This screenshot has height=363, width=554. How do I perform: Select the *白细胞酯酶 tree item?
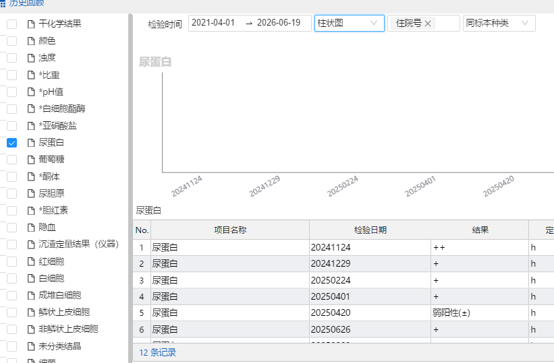coord(62,109)
